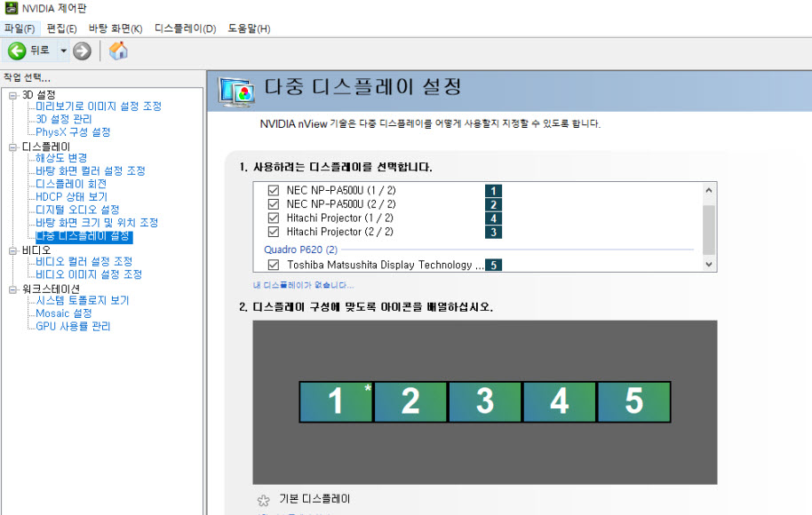Select display 3 tile in the arrangement area

click(485, 402)
